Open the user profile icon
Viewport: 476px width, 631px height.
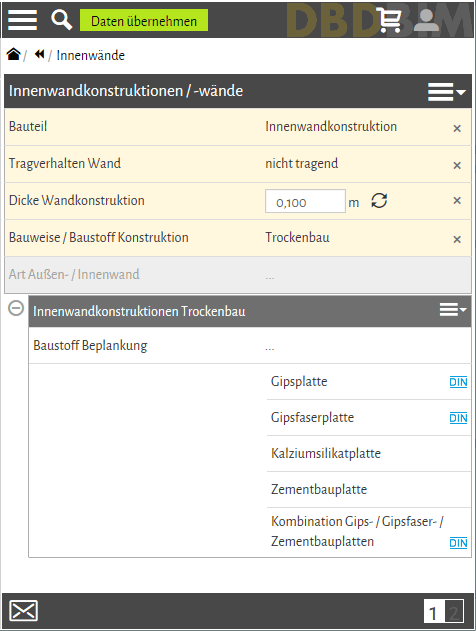(426, 20)
